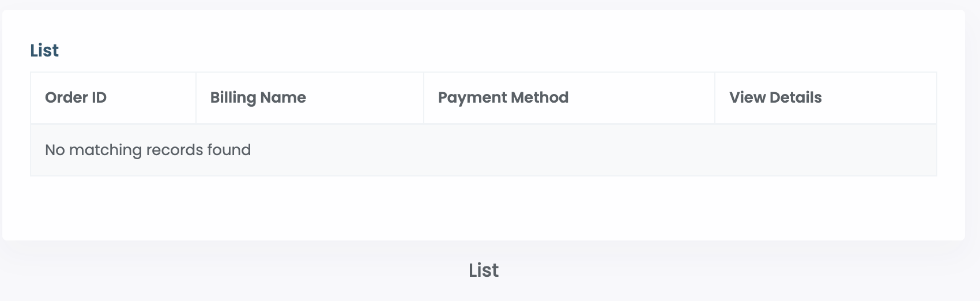The image size is (980, 301).
Task: Sort the table by Order ID
Action: (x=76, y=97)
